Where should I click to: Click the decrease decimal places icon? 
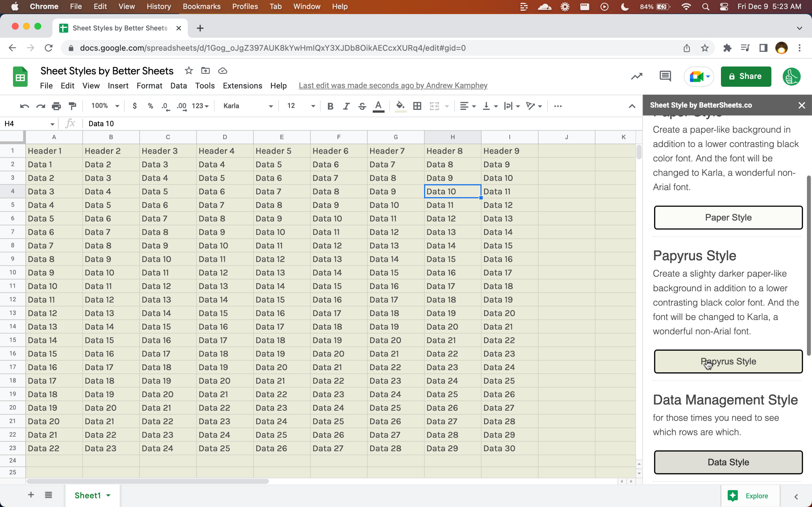(x=165, y=106)
